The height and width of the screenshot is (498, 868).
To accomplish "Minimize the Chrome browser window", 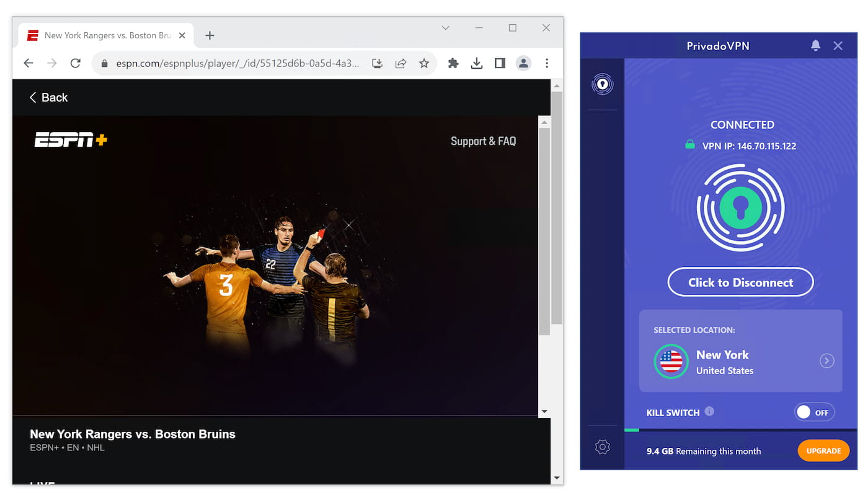I will 479,28.
